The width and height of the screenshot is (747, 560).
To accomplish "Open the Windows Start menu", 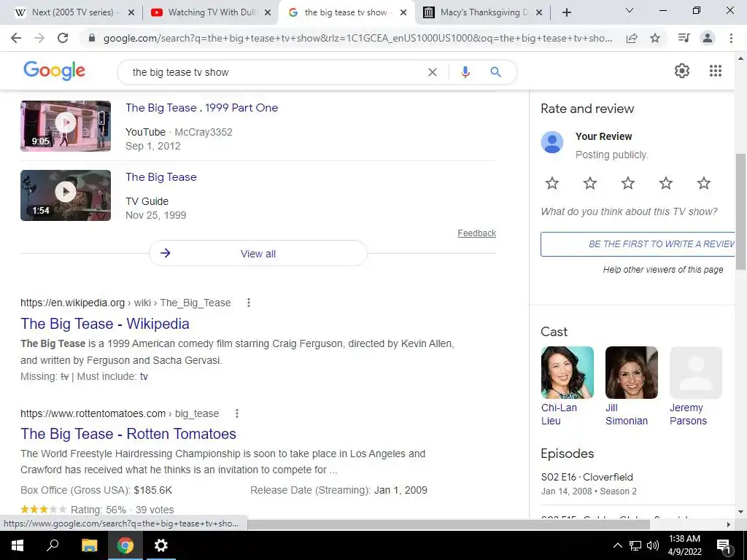I will pos(18,545).
